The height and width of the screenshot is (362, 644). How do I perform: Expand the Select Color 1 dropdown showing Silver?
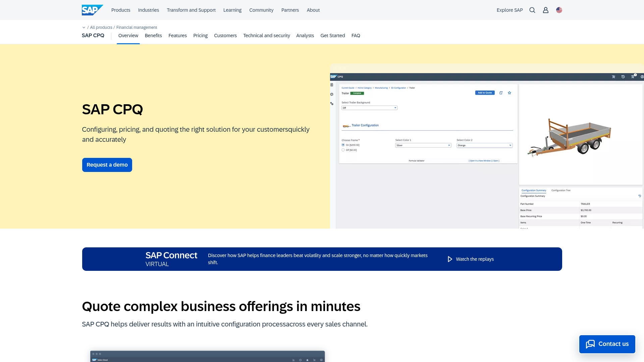point(423,145)
